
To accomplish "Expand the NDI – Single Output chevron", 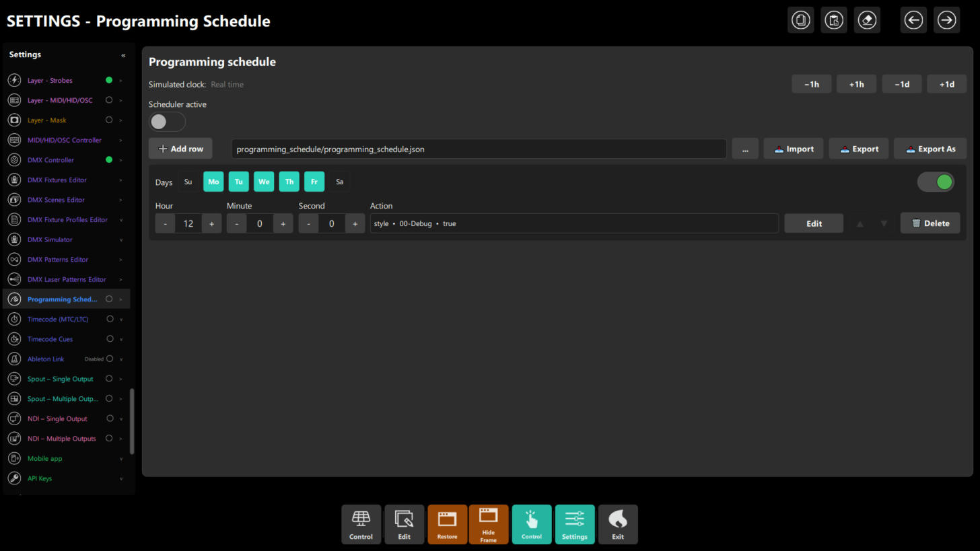I will click(x=121, y=419).
